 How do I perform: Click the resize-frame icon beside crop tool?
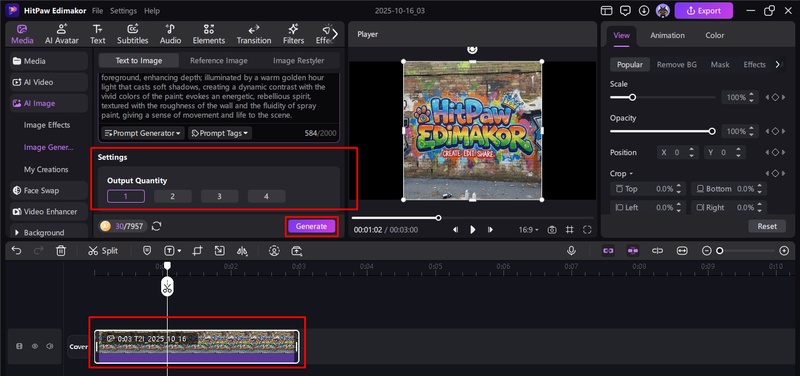coord(219,250)
